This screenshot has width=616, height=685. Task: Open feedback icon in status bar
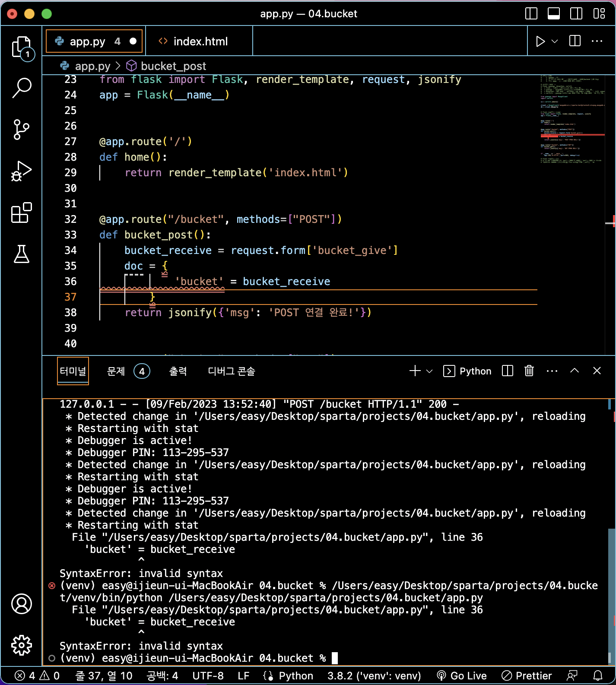(x=572, y=675)
